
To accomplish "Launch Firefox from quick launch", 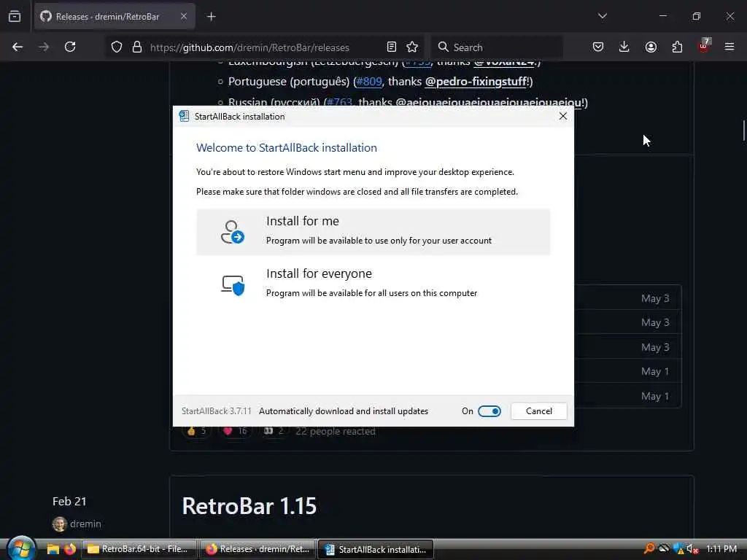I will click(70, 549).
